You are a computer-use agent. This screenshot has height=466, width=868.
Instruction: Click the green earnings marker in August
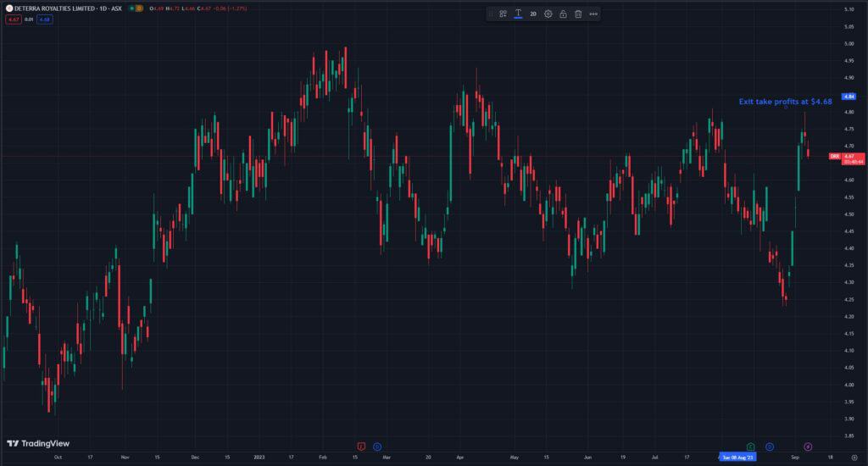pyautogui.click(x=750, y=446)
